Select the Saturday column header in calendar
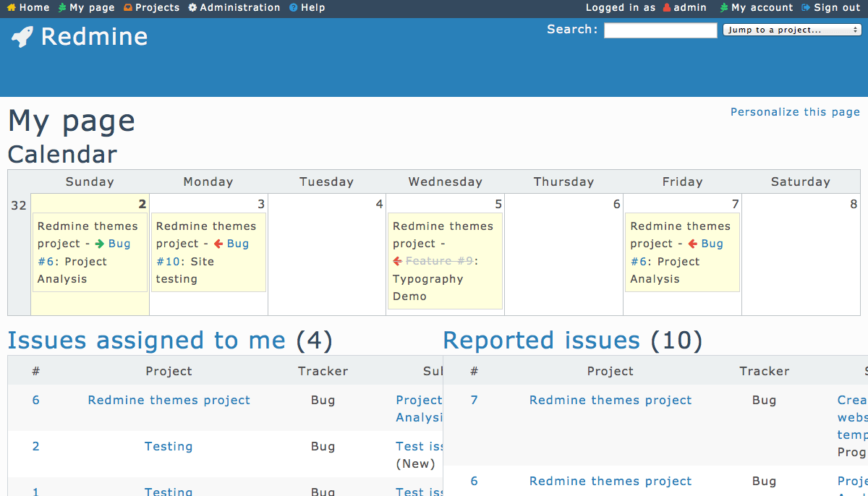The height and width of the screenshot is (496, 868). click(x=801, y=181)
